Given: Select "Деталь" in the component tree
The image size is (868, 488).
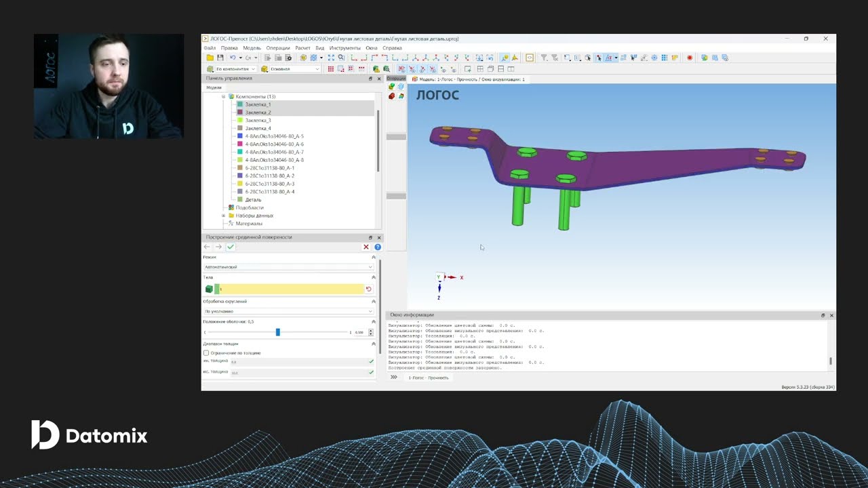Looking at the screenshot, I should click(x=253, y=200).
